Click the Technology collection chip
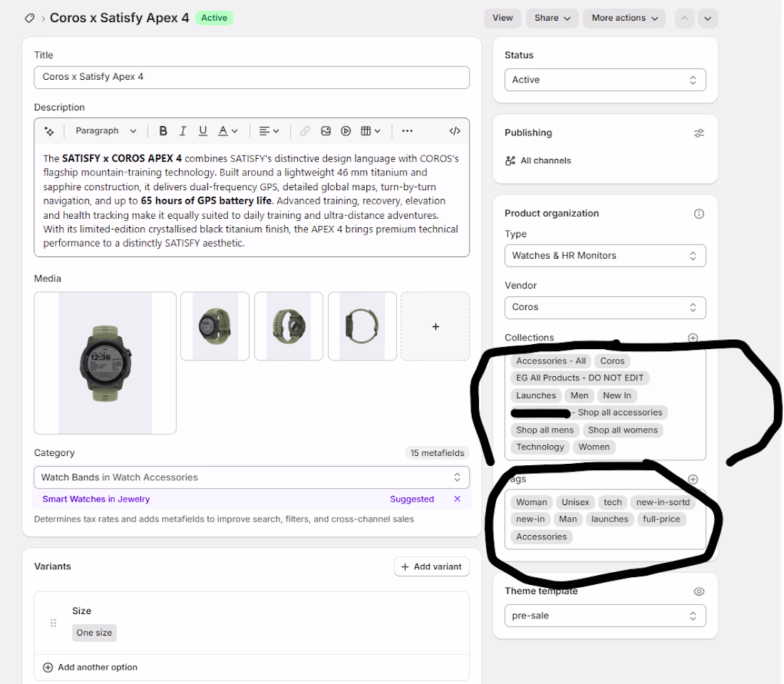Image resolution: width=784 pixels, height=684 pixels. click(x=540, y=447)
